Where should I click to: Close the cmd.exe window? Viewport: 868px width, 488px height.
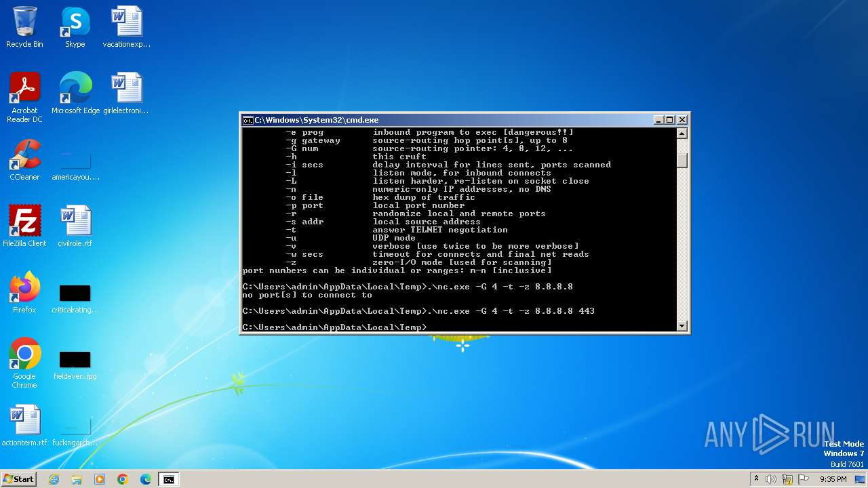coord(682,120)
